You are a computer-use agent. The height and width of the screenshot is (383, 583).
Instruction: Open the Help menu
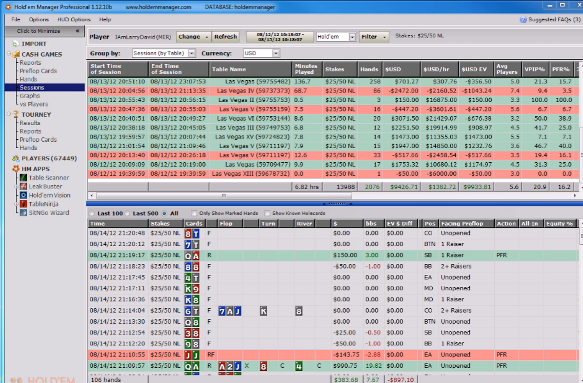pos(105,19)
